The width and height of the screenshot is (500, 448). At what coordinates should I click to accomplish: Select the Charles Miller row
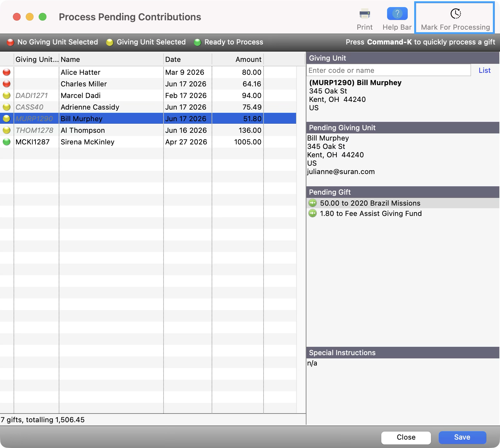click(x=148, y=84)
